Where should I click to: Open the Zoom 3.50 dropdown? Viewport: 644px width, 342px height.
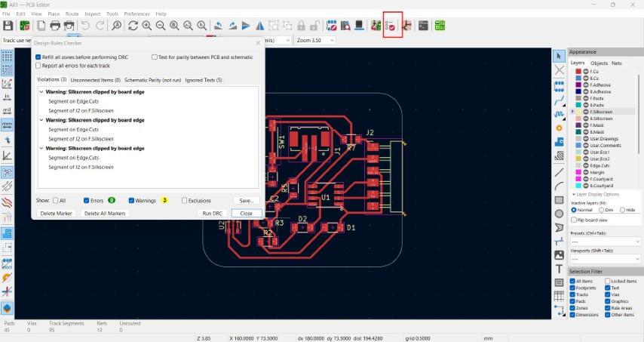coord(315,40)
